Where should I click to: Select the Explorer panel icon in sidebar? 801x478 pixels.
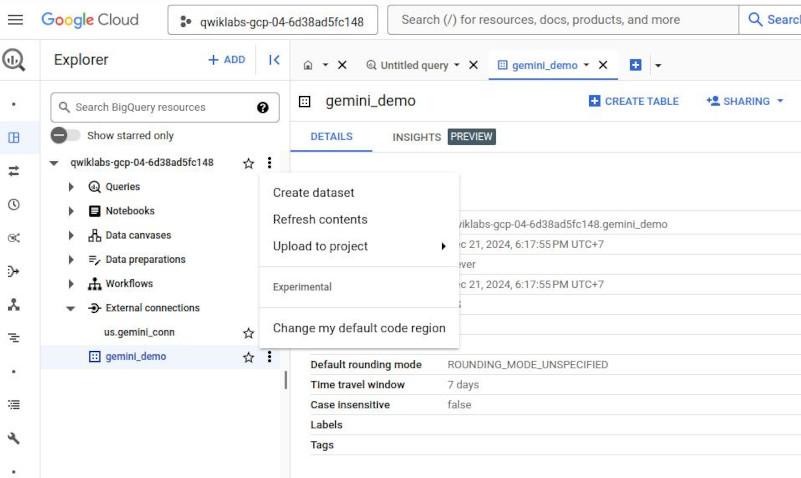(14, 137)
